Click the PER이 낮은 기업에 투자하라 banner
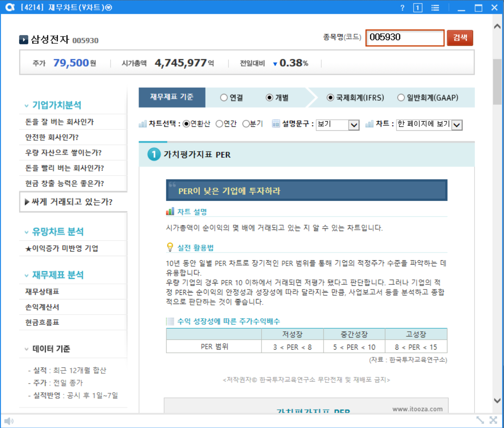The width and height of the screenshot is (504, 428). click(307, 191)
